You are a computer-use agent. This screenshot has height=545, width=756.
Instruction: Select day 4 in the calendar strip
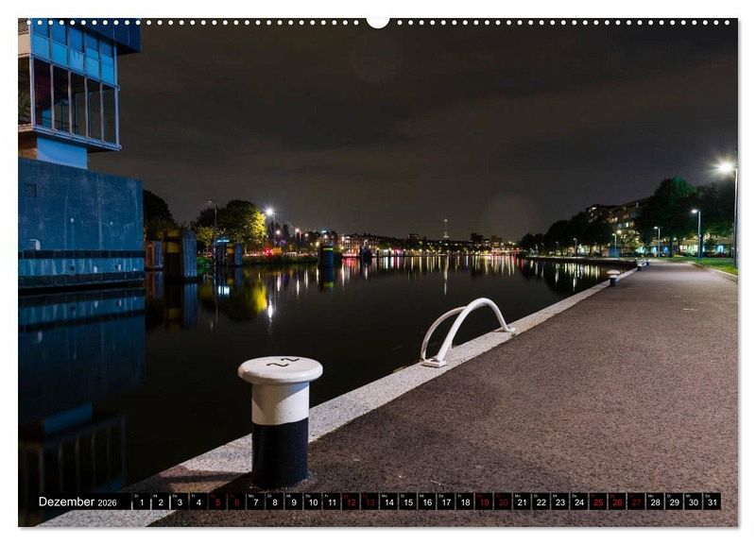pyautogui.click(x=198, y=502)
